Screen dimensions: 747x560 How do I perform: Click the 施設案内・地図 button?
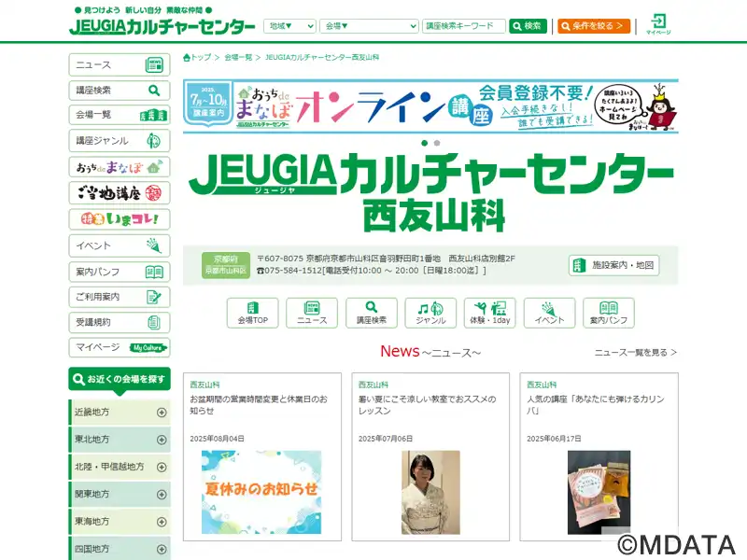pyautogui.click(x=613, y=265)
